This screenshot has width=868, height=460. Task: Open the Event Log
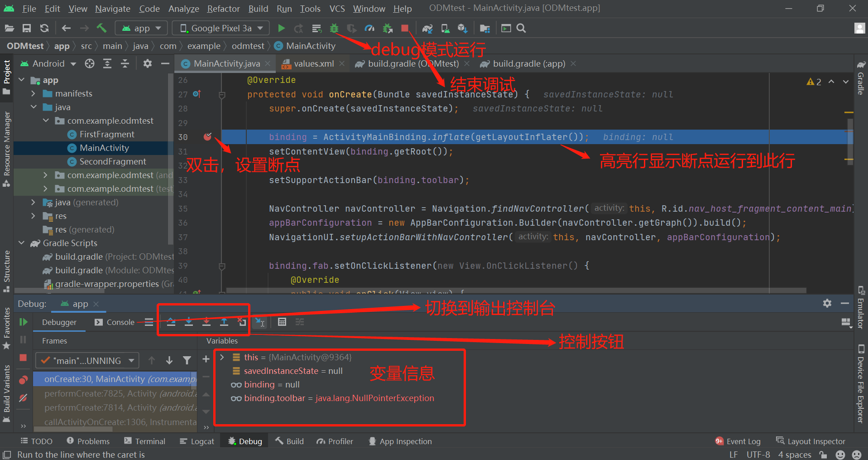tap(738, 441)
